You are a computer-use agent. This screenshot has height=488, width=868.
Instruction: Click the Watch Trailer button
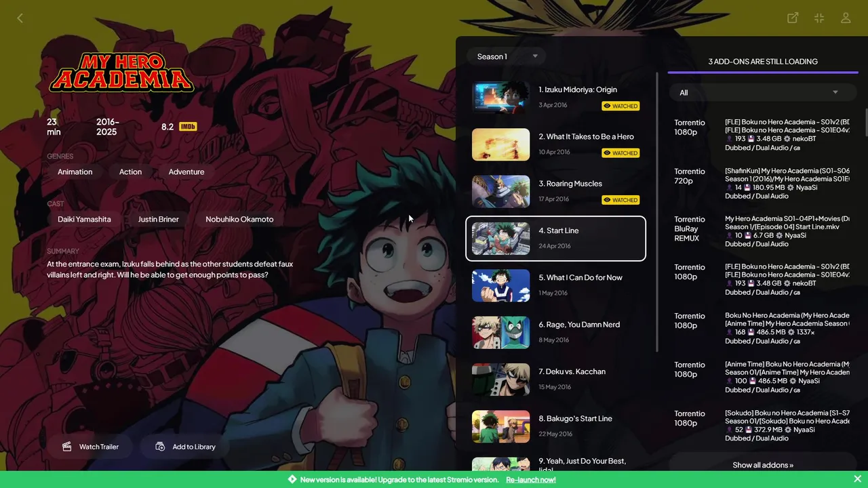90,447
